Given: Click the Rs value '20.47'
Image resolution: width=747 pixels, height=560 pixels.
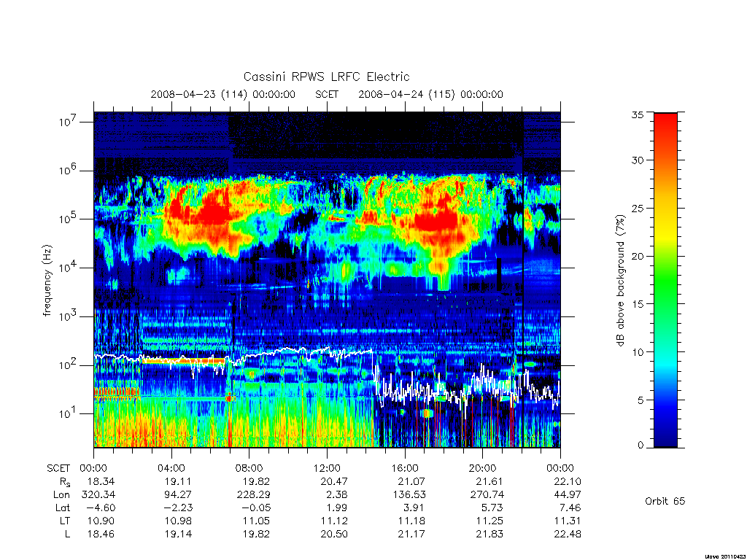Looking at the screenshot, I should pyautogui.click(x=334, y=481).
